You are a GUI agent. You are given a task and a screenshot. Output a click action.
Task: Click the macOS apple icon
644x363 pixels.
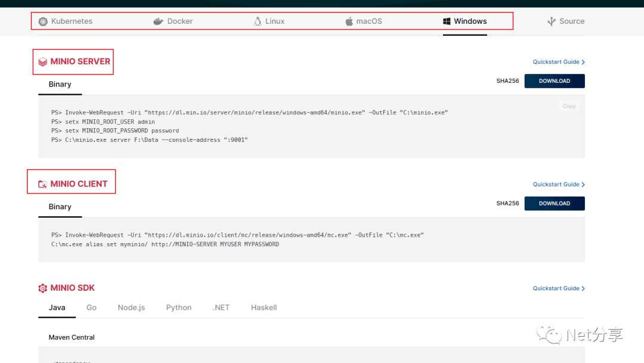(x=349, y=21)
